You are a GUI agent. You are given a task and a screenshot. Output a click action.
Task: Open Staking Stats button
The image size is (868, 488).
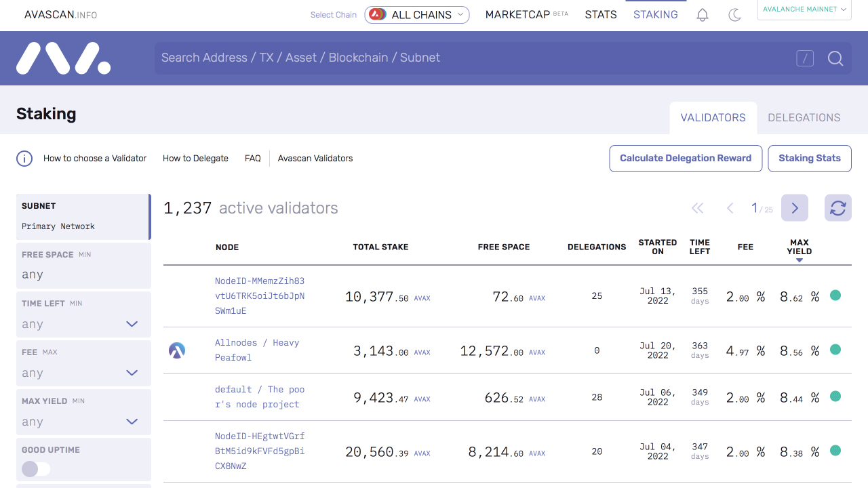tap(810, 159)
